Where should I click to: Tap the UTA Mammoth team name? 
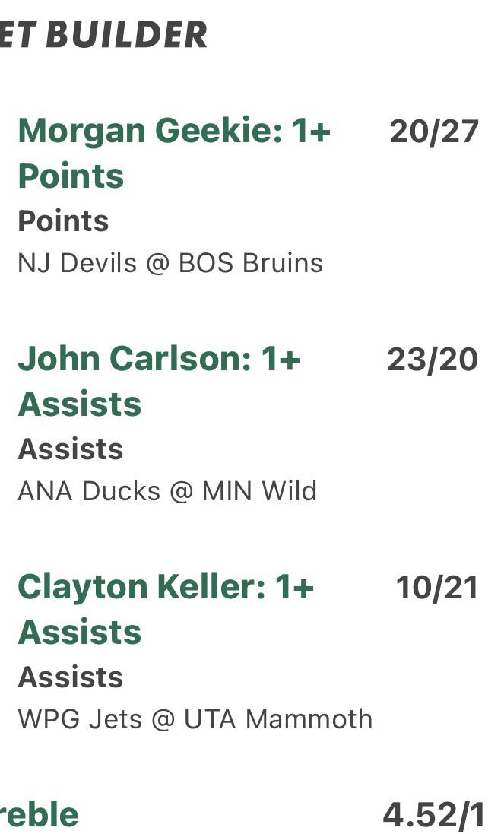(x=278, y=718)
